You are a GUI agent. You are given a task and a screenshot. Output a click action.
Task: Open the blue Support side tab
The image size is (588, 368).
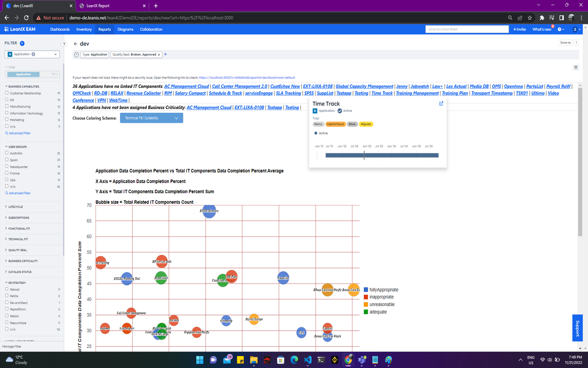coord(577,328)
